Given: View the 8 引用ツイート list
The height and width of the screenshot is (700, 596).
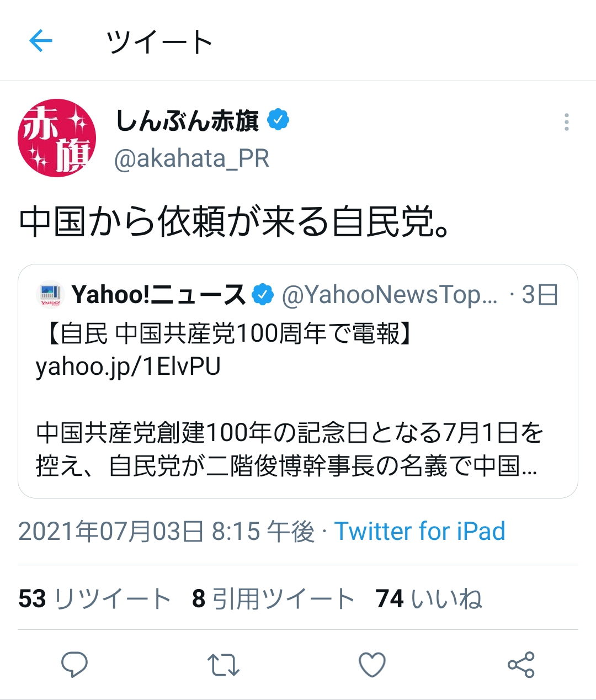Looking at the screenshot, I should tap(273, 598).
